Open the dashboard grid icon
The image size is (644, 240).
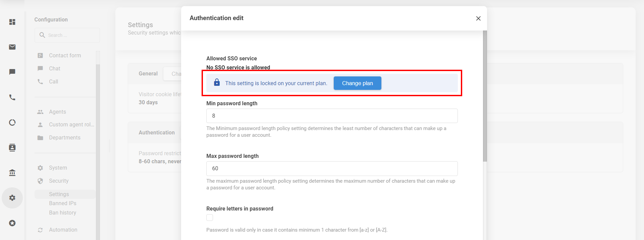click(12, 22)
